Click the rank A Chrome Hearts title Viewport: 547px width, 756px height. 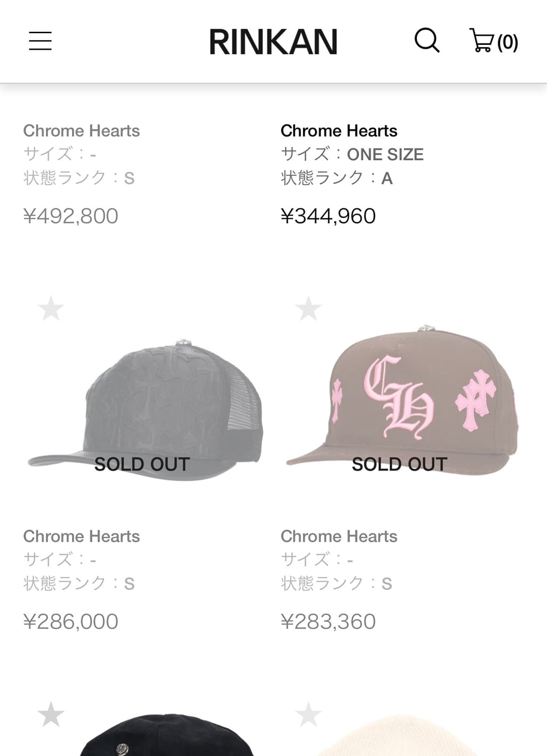coord(339,131)
